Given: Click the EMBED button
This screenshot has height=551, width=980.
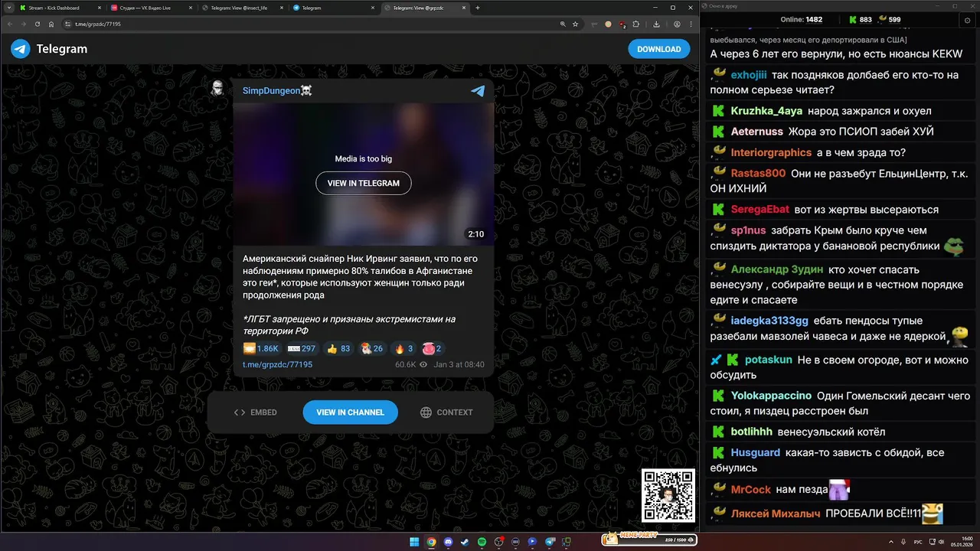Looking at the screenshot, I should [x=256, y=412].
